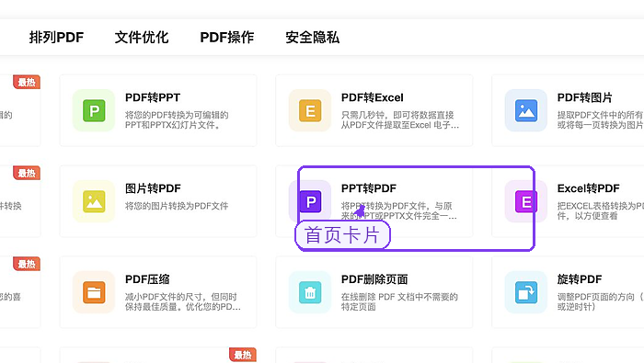The height and width of the screenshot is (363, 644).
Task: Click the orange PDF压缩 icon
Action: click(x=94, y=292)
